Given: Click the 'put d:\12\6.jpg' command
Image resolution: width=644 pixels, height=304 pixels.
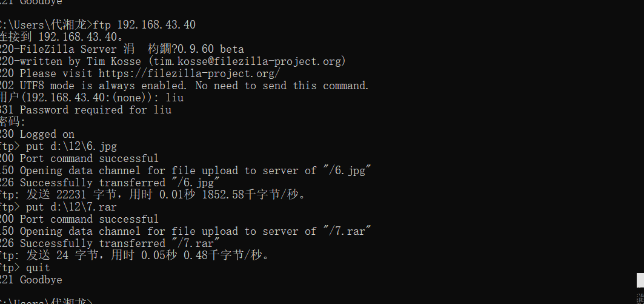Looking at the screenshot, I should click(71, 146).
